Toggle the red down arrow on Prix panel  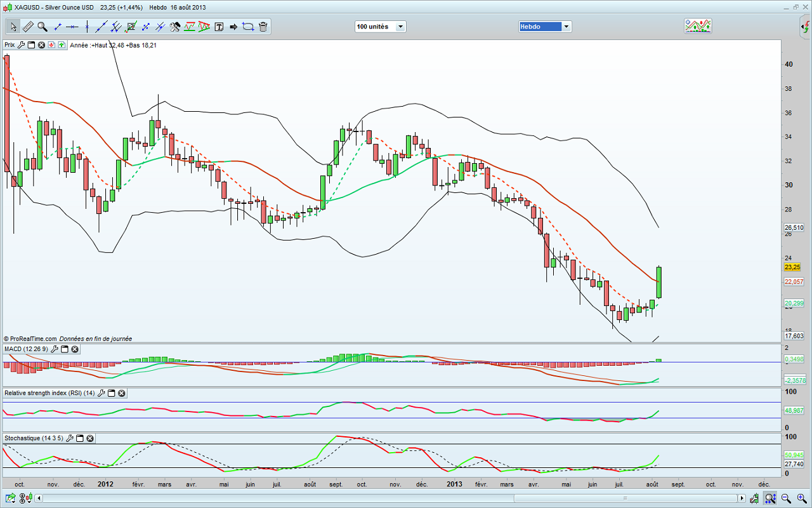tap(52, 45)
